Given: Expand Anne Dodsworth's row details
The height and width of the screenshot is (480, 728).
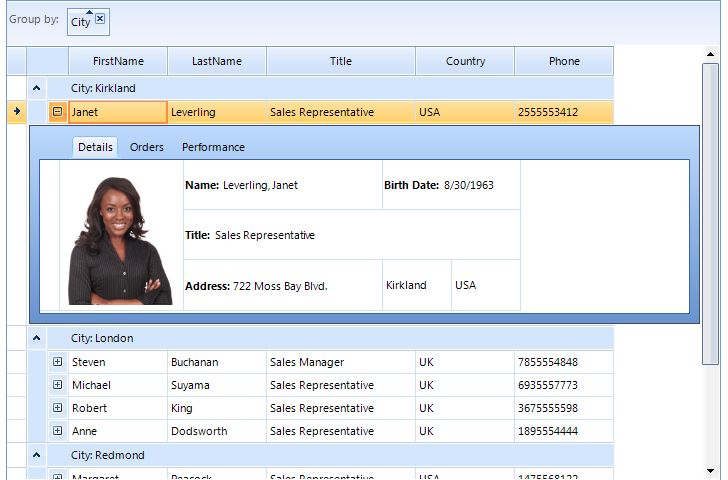Looking at the screenshot, I should [57, 431].
